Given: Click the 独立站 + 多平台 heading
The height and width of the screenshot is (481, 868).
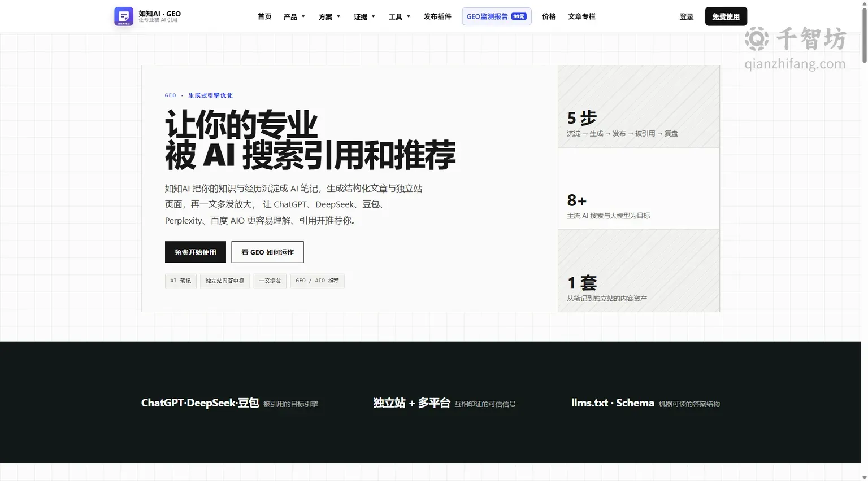Looking at the screenshot, I should [x=412, y=403].
